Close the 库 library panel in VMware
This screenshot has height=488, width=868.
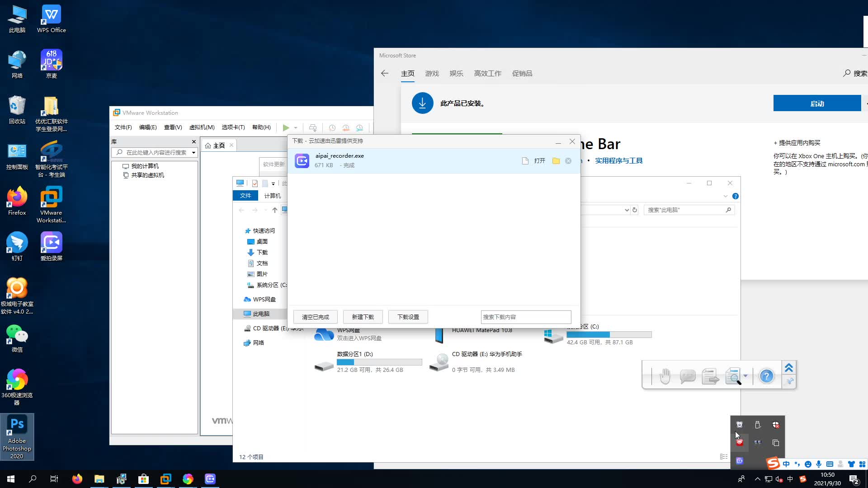pyautogui.click(x=194, y=142)
